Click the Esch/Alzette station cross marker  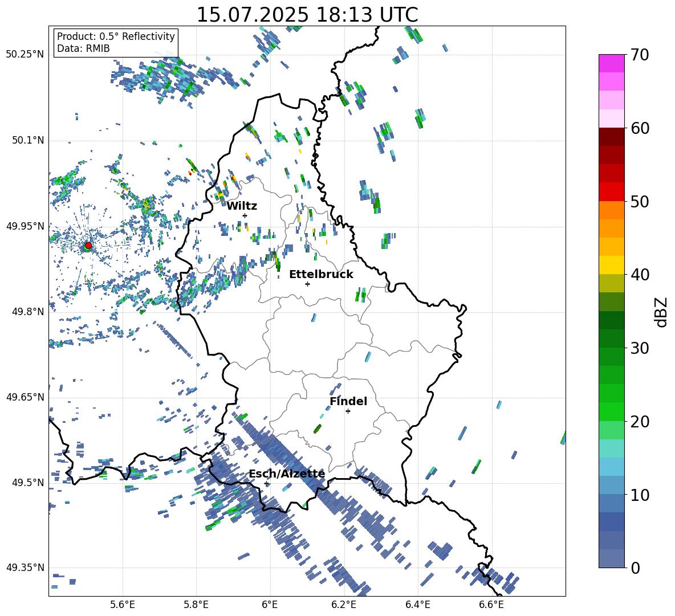pyautogui.click(x=266, y=483)
